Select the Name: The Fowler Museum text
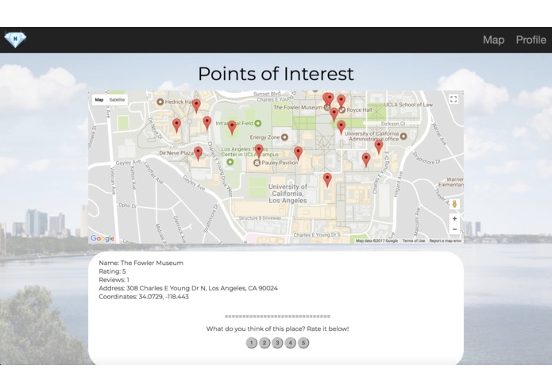This screenshot has height=392, width=552. [x=141, y=263]
